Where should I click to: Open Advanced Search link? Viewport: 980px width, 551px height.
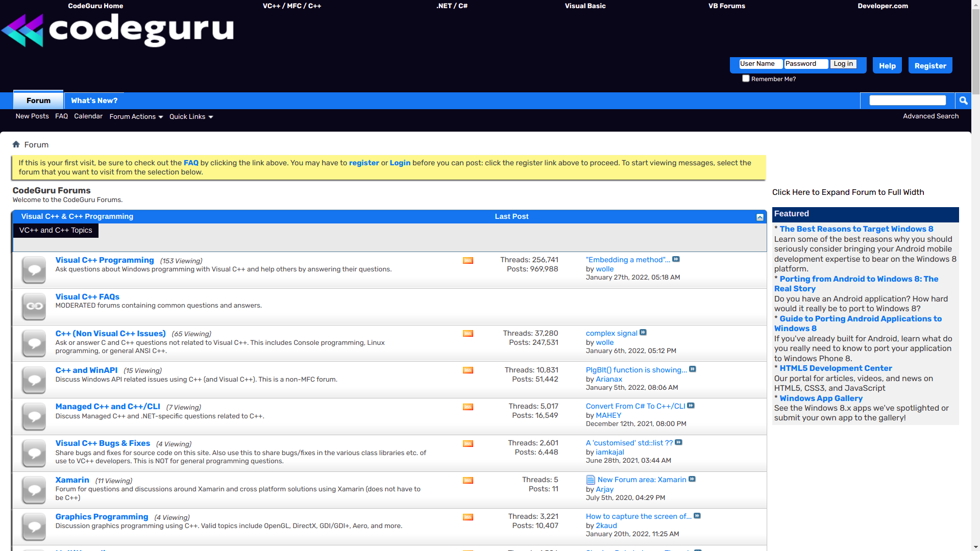[930, 116]
